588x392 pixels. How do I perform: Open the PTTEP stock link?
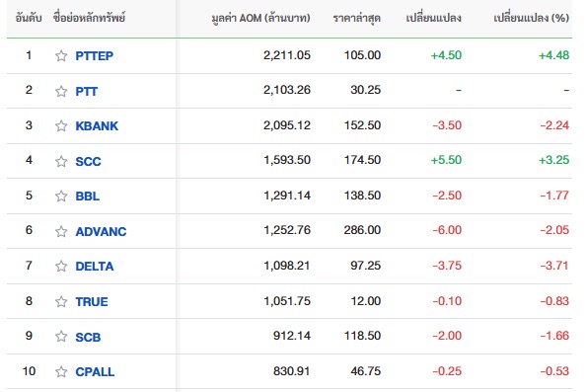pos(94,56)
